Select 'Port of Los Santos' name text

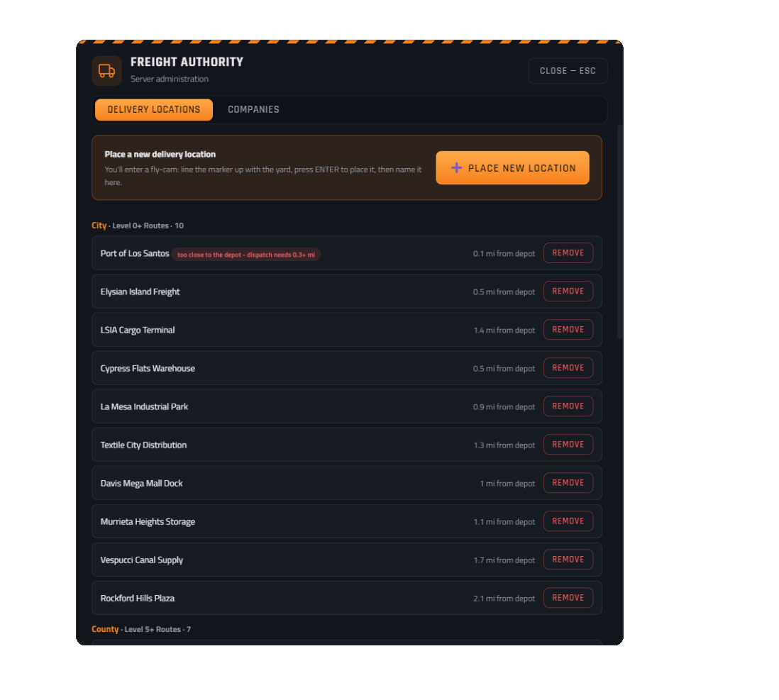[135, 253]
